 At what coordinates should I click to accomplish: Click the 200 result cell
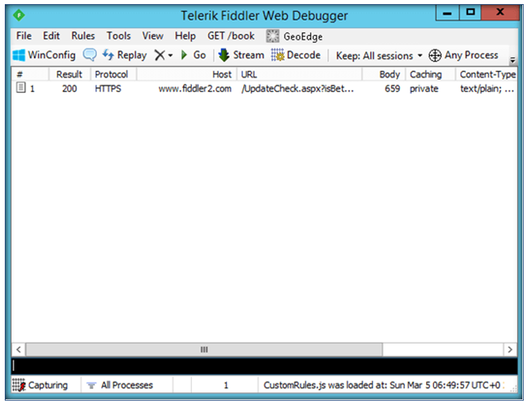point(69,89)
